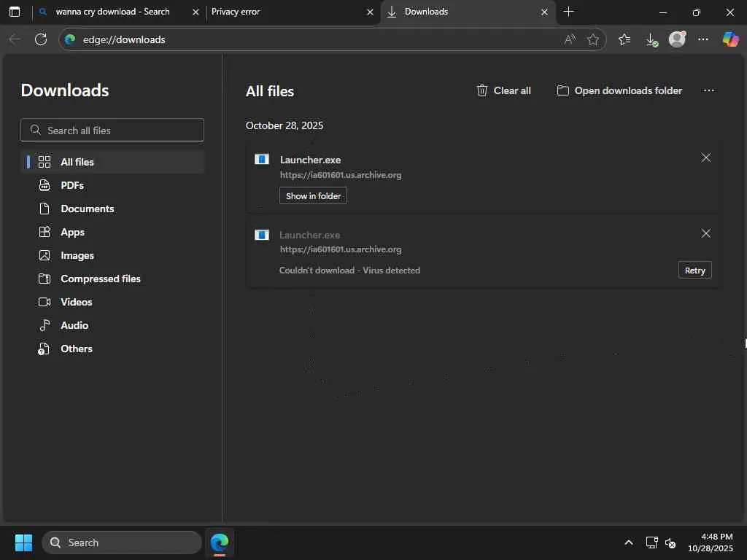Click the Read aloud icon
The image size is (747, 560).
(x=570, y=39)
